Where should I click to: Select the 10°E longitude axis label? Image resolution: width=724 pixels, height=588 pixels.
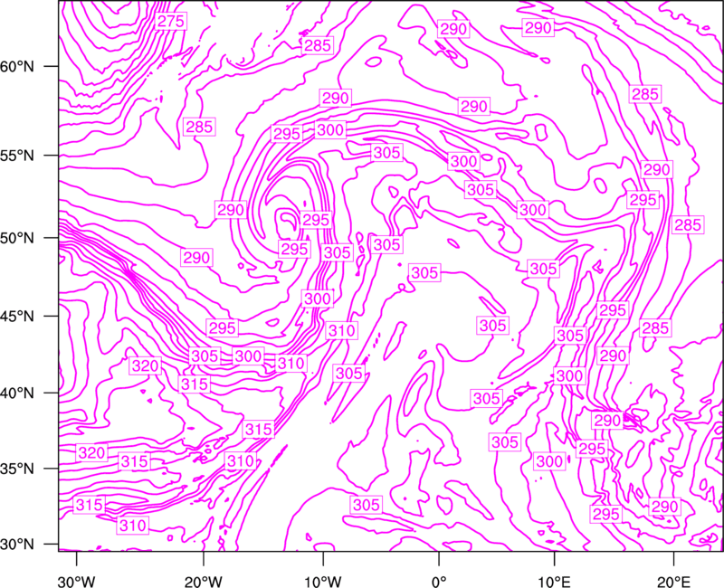click(554, 582)
